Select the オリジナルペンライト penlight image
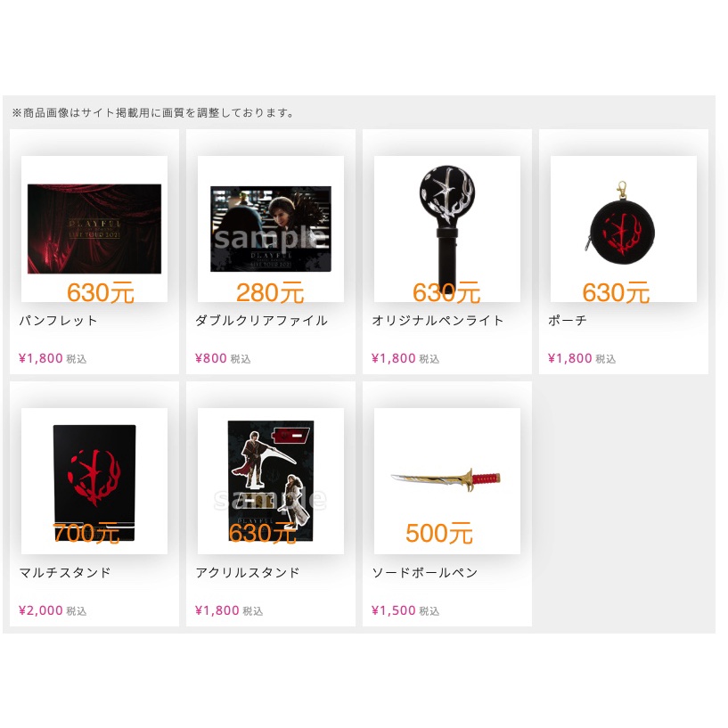Viewport: 728px width, 728px height. 447,228
